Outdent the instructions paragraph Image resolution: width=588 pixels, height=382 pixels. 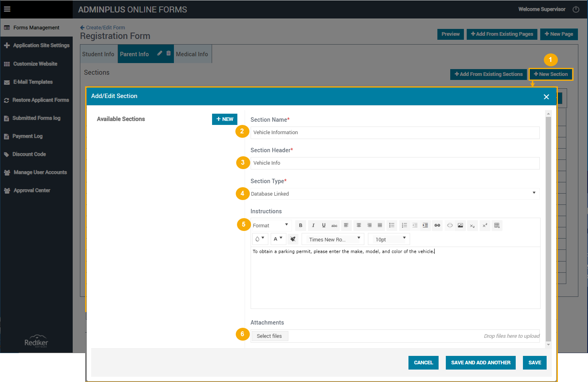(414, 225)
